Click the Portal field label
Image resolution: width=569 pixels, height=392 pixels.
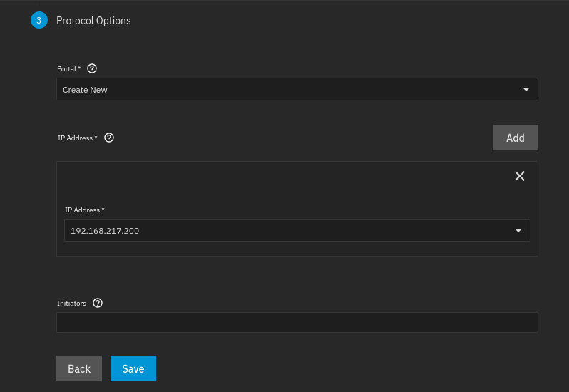[x=67, y=69]
